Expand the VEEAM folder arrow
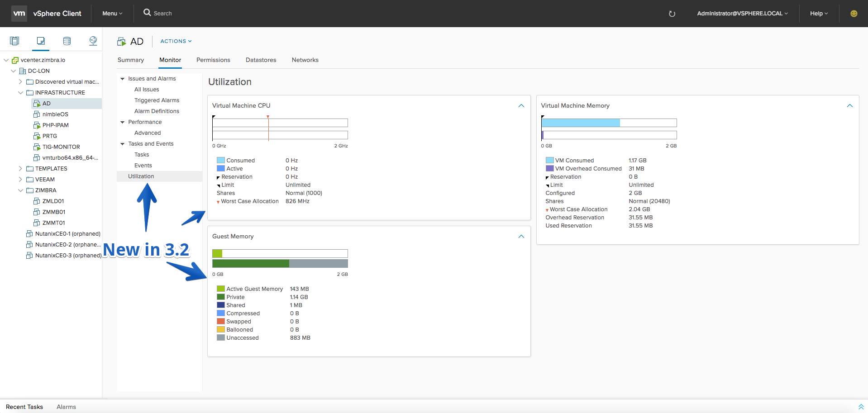 click(20, 180)
